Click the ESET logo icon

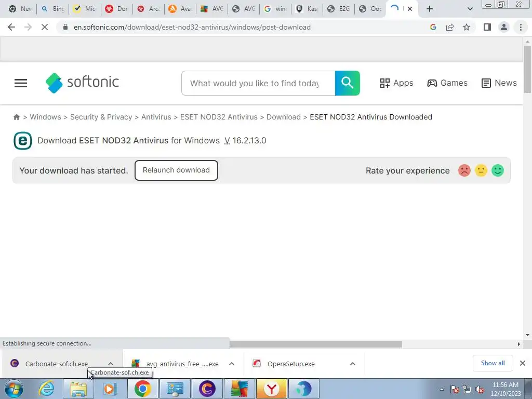23,140
